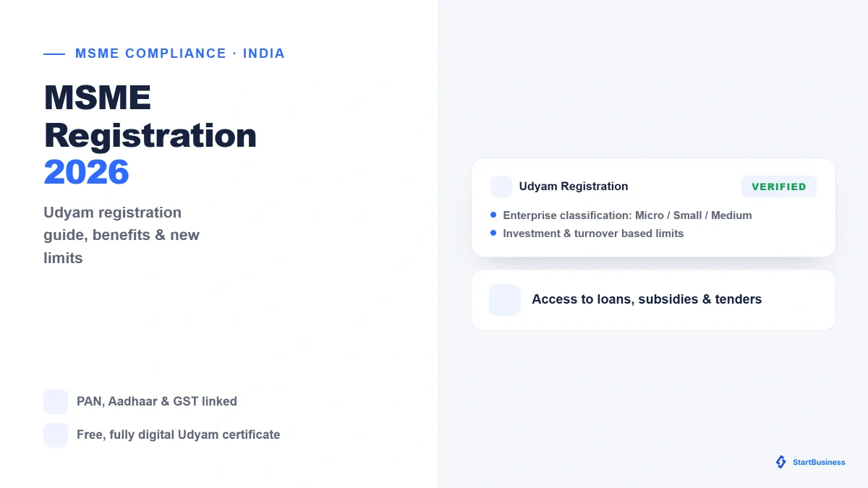Click the PAN, Aadhaar & GST linked text

157,402
